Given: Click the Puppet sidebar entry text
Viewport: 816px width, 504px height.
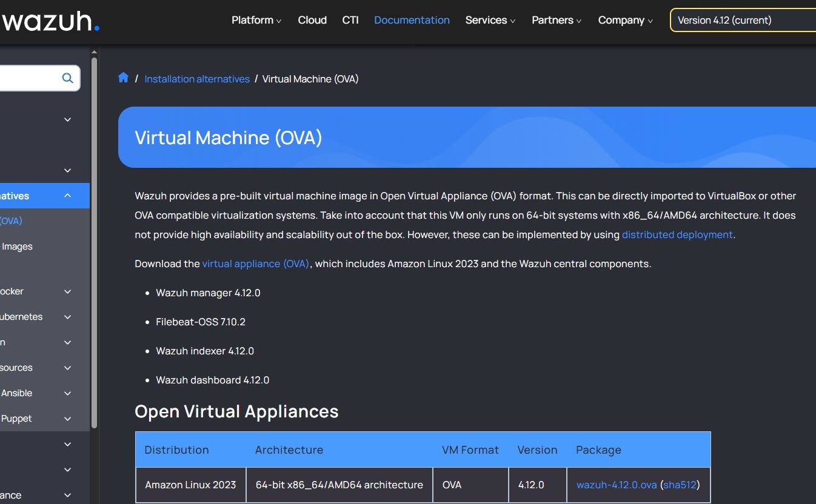Looking at the screenshot, I should [16, 419].
